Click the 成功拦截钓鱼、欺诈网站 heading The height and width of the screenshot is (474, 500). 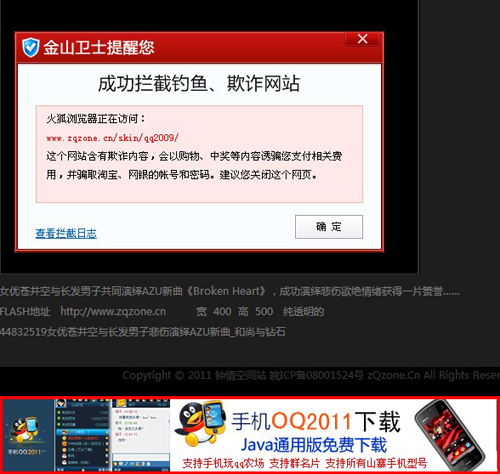(199, 83)
